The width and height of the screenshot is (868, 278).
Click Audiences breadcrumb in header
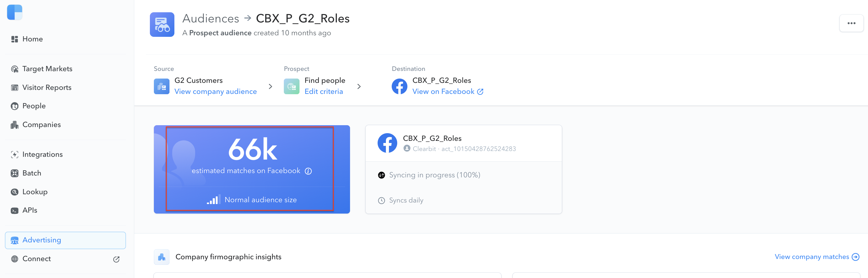pos(211,18)
